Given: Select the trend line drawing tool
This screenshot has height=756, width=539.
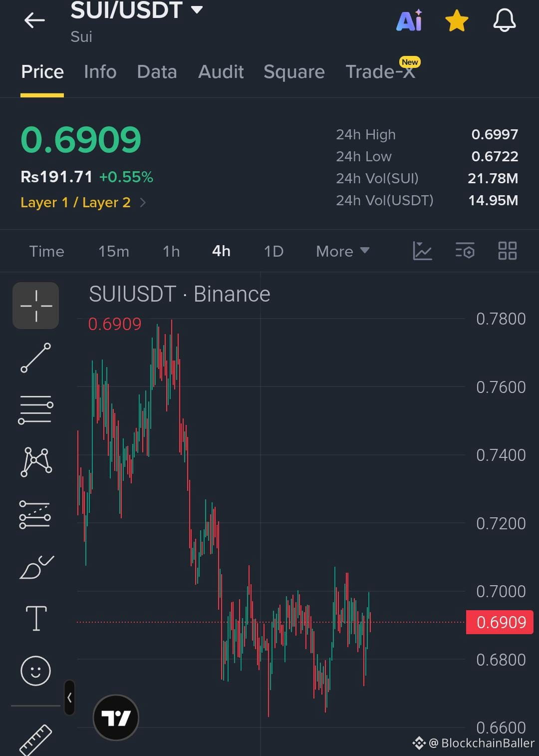Looking at the screenshot, I should tap(35, 358).
